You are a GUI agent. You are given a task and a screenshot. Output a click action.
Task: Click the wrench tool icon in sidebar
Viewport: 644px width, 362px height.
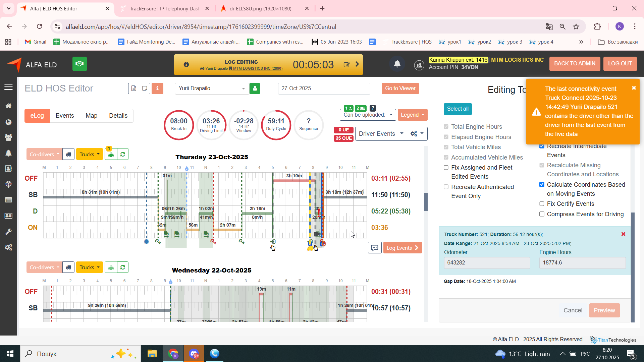[x=8, y=232]
